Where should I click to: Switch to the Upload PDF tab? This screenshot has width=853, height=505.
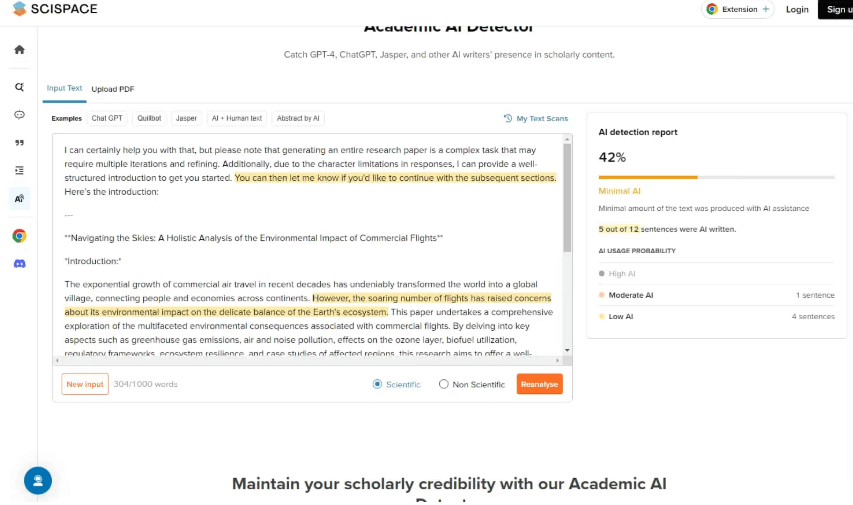click(x=113, y=89)
